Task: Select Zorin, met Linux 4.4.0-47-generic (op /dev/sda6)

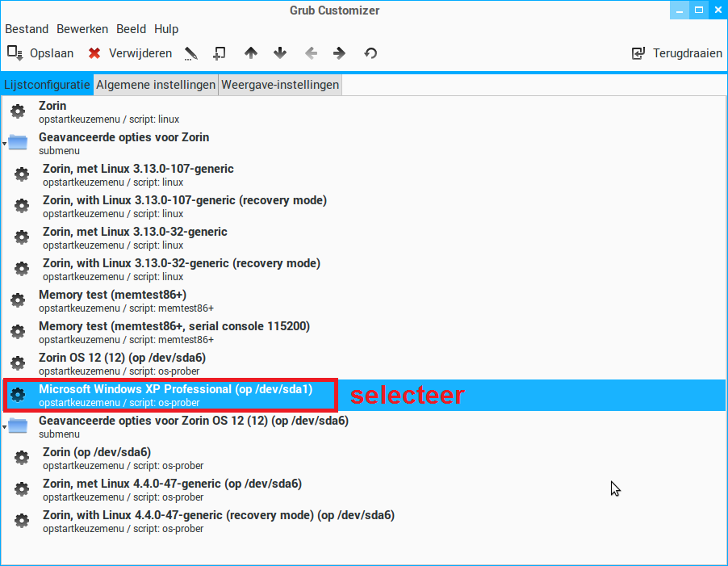Action: 172,484
